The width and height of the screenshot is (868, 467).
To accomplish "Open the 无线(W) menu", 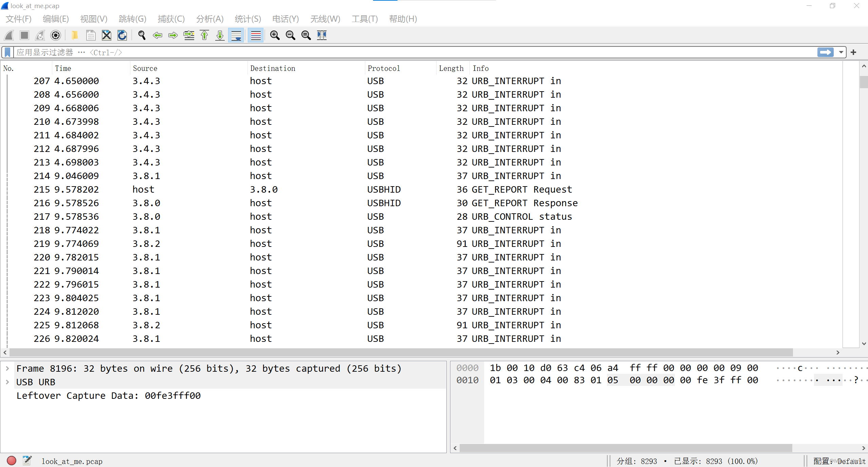I will [325, 19].
